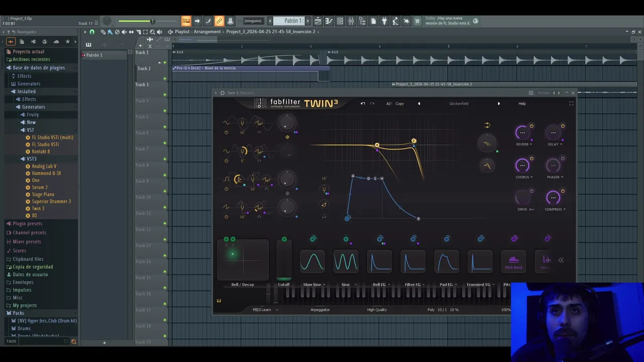Click filter point 2 on display
Screen dimensions: 644x362
414,141
